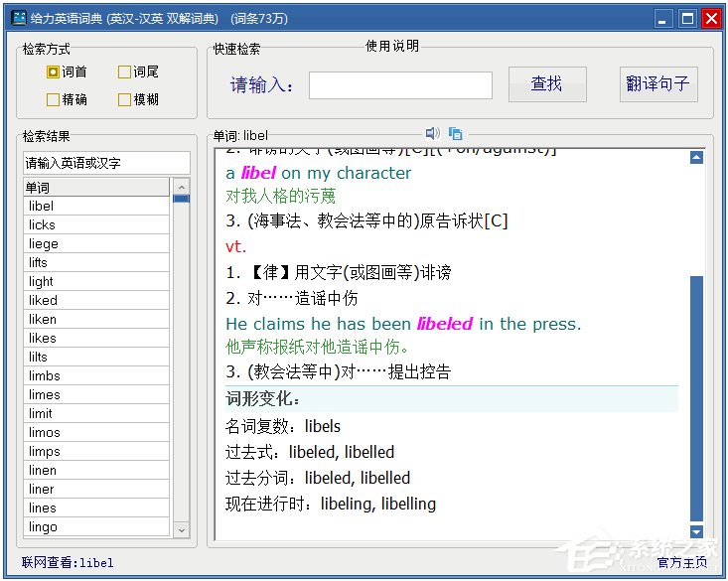Click the word list scroll down arrow
The height and width of the screenshot is (581, 728).
point(182,530)
